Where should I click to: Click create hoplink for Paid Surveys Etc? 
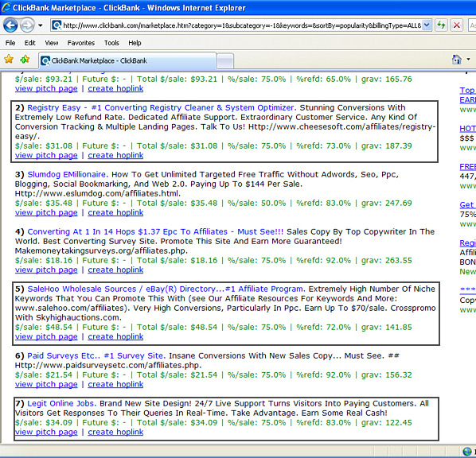click(x=115, y=384)
